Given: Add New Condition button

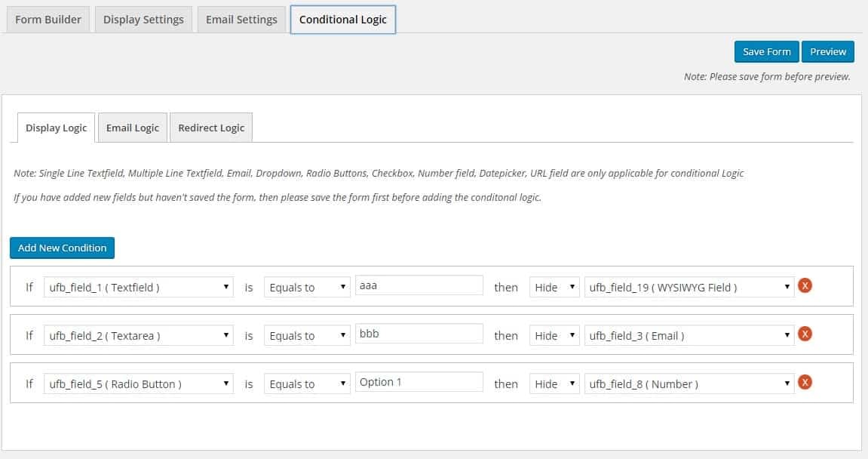Looking at the screenshot, I should point(62,248).
